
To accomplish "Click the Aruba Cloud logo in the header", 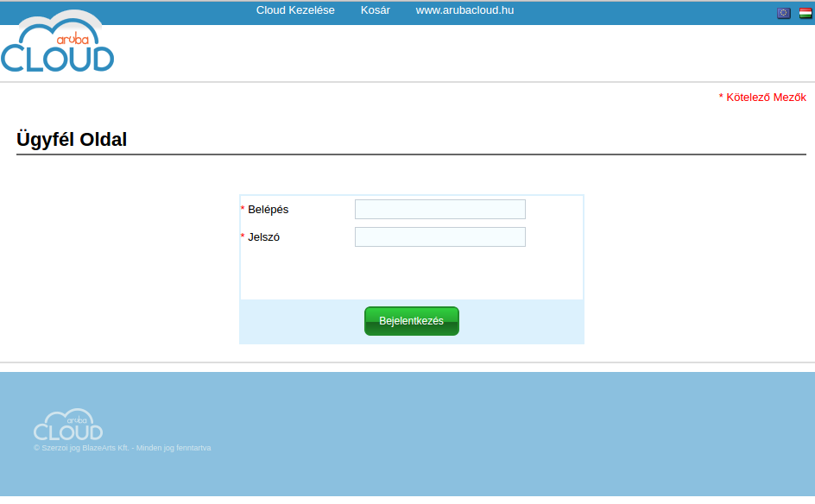I will click(57, 43).
